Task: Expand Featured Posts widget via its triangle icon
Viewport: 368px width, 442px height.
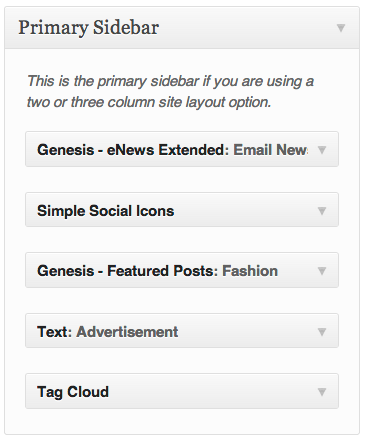Action: click(x=322, y=271)
